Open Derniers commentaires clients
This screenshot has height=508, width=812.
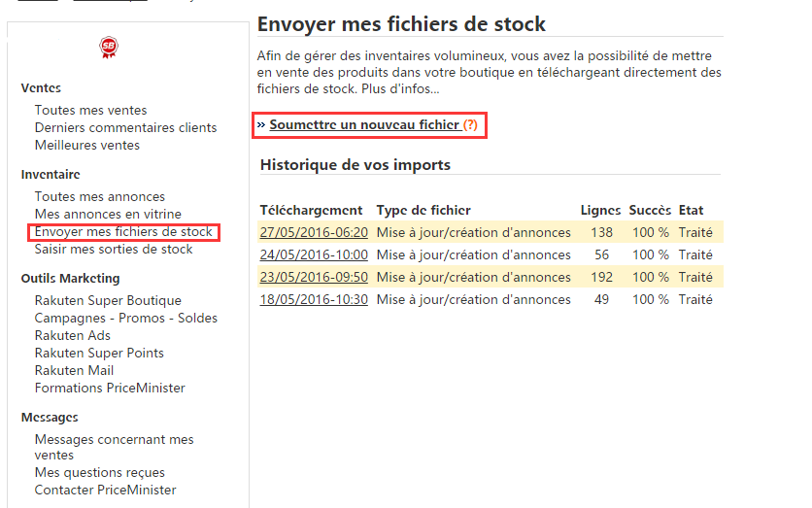coord(125,128)
